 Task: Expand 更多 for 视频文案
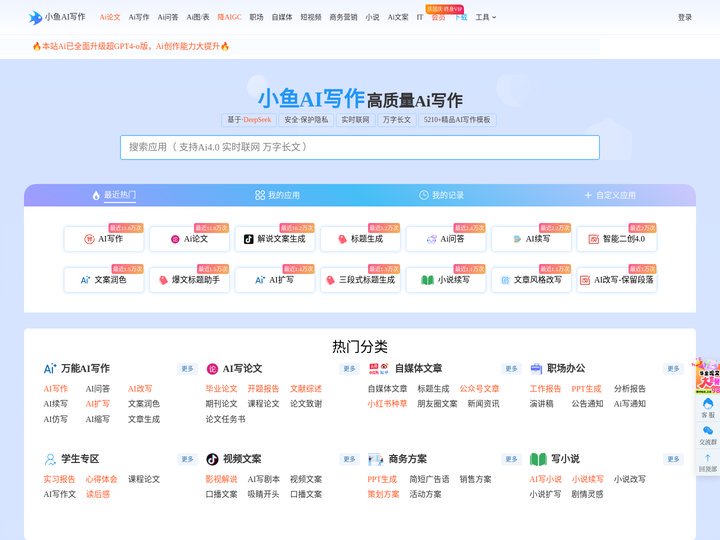tap(349, 459)
